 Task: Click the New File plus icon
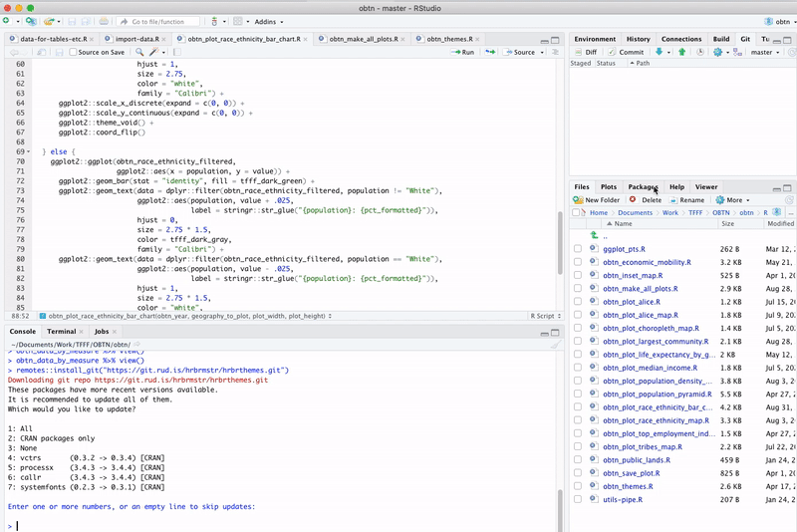[x=6, y=21]
